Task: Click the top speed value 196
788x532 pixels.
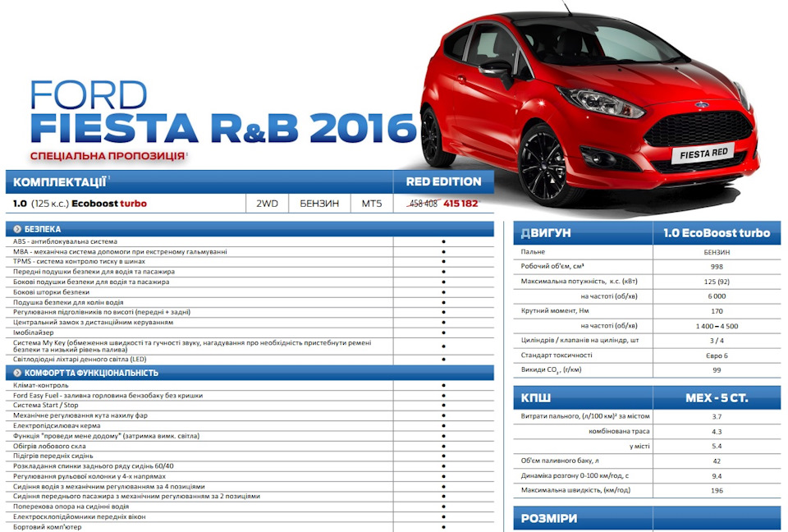Action: [717, 490]
